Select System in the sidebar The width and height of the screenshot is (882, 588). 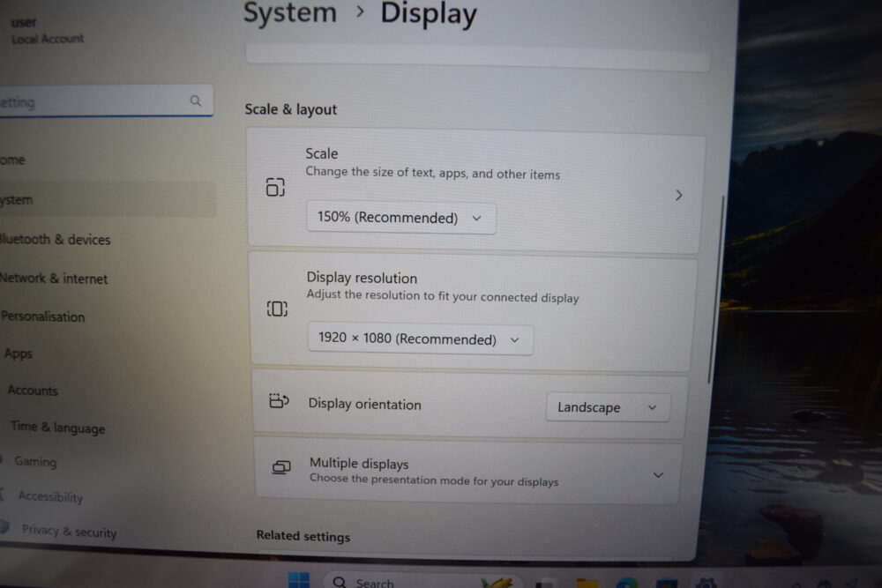(107, 199)
